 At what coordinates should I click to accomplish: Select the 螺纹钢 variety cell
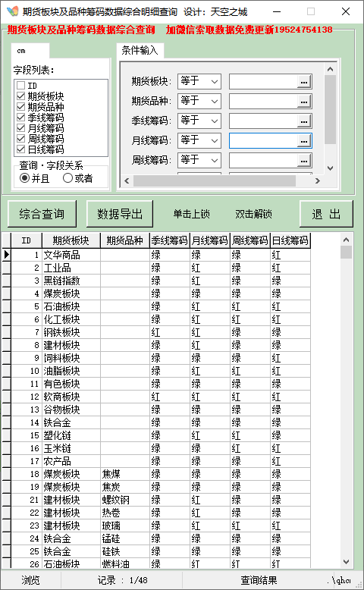125,500
